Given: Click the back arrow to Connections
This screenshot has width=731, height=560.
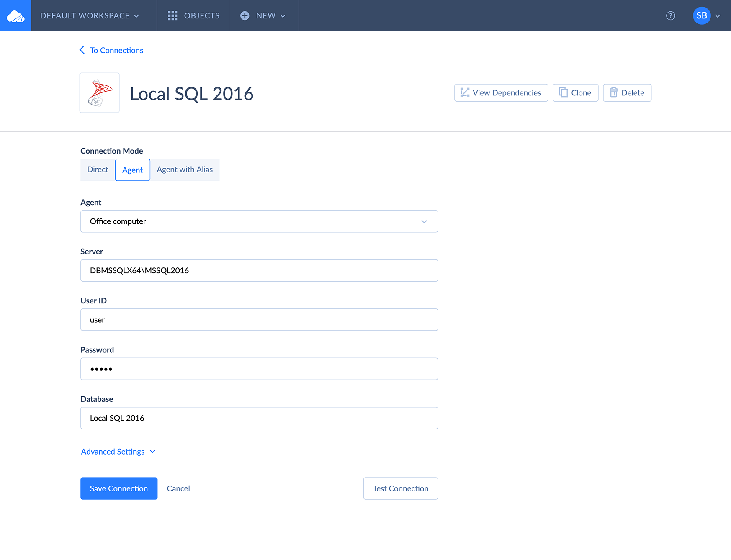Looking at the screenshot, I should pos(82,50).
